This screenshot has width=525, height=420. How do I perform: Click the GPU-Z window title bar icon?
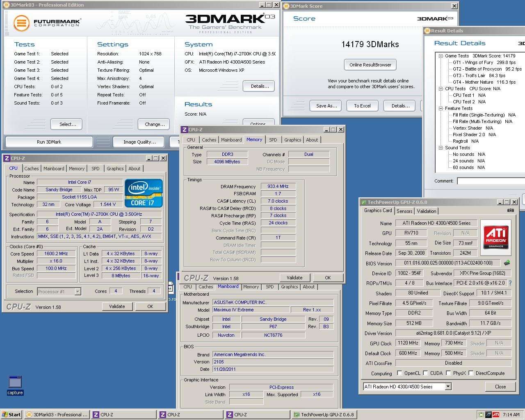tap(363, 202)
